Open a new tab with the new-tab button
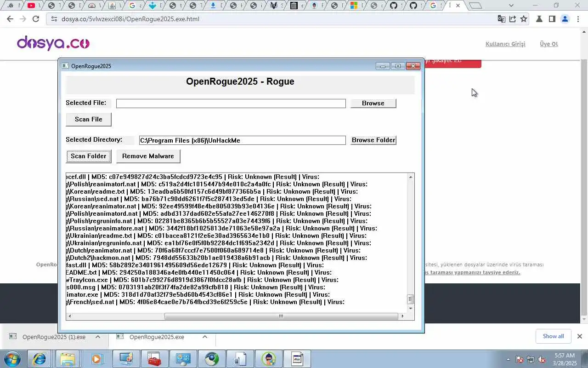 476,6
